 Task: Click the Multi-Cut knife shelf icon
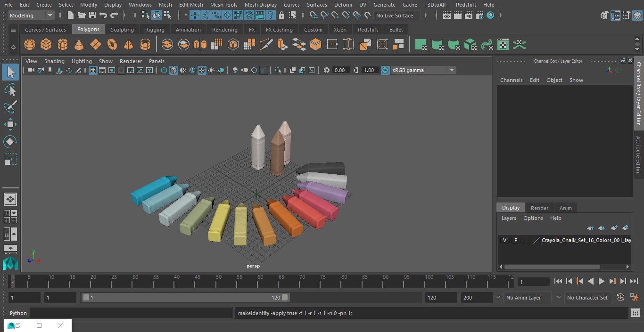266,45
